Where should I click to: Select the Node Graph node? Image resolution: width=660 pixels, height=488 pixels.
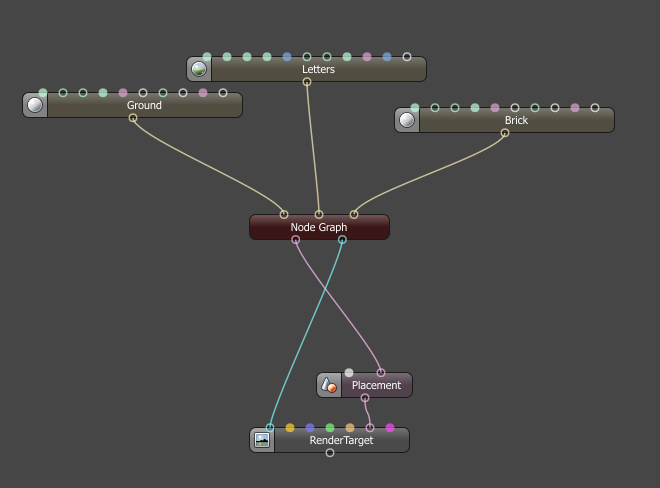pos(319,227)
